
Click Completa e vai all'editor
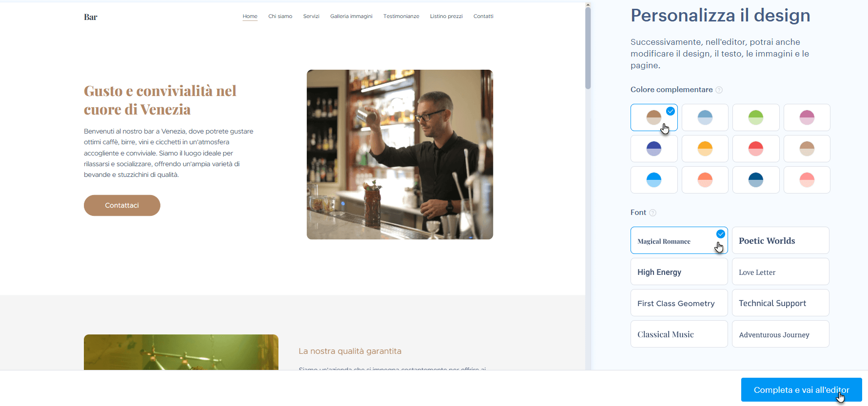tap(801, 390)
